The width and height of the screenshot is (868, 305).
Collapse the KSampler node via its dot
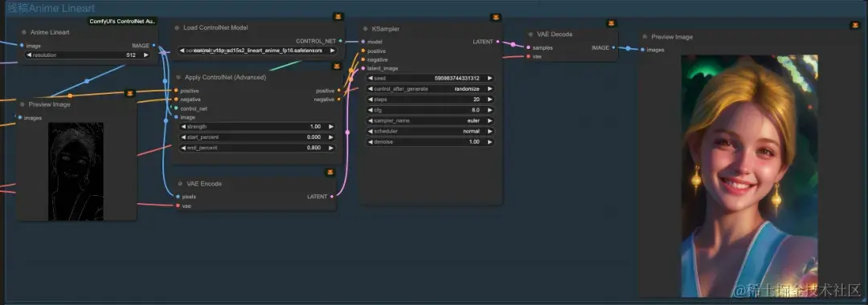[366, 29]
